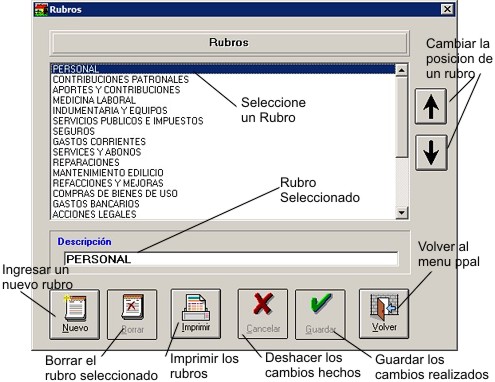Image resolution: width=495 pixels, height=382 pixels.
Task: Click the Guardar green checkmark button
Action: (x=320, y=314)
